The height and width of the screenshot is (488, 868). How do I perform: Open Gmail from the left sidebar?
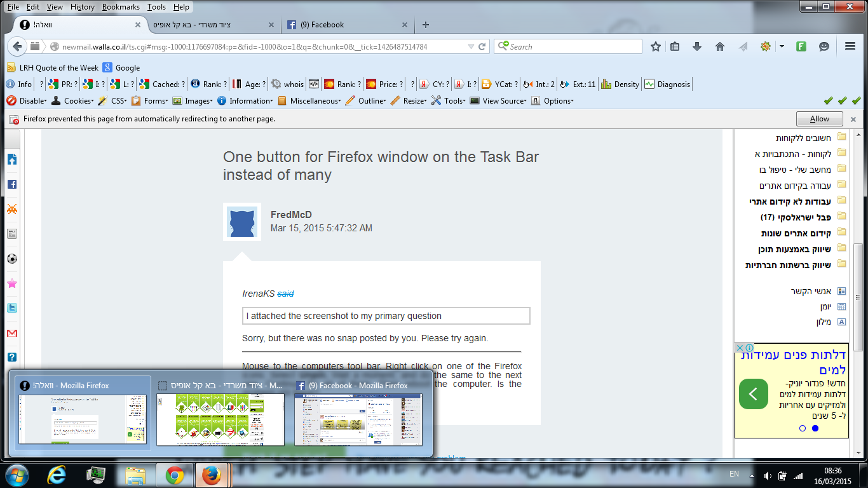coord(11,332)
